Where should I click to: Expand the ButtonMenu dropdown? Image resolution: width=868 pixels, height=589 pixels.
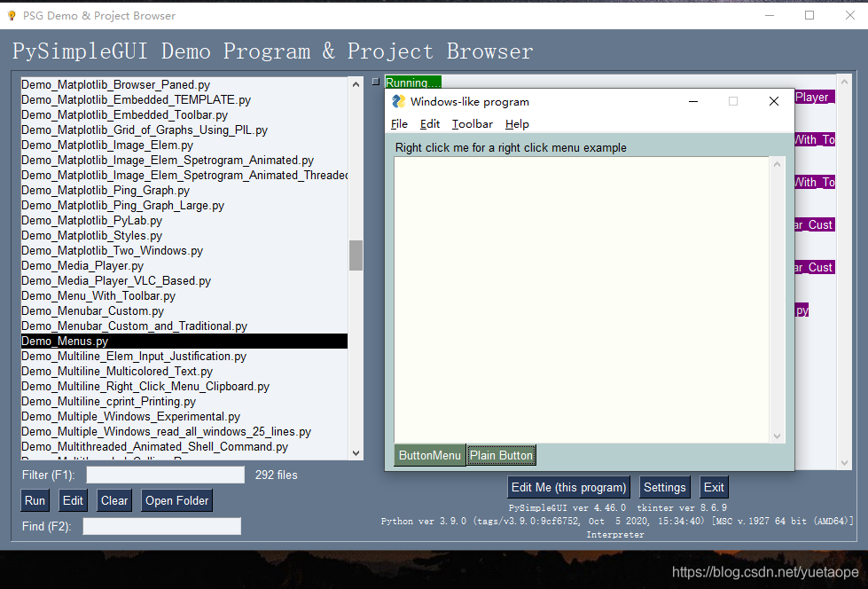click(430, 455)
